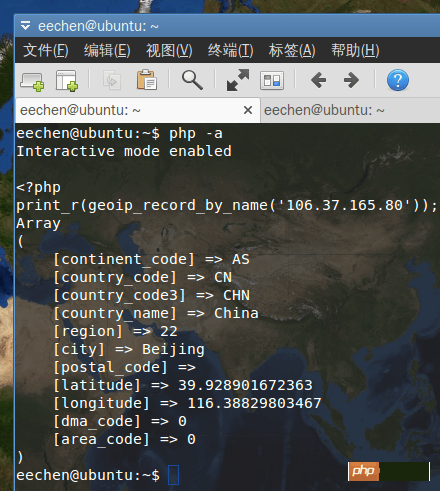The width and height of the screenshot is (440, 491).
Task: Open the 编辑(E) menu
Action: click(x=107, y=51)
